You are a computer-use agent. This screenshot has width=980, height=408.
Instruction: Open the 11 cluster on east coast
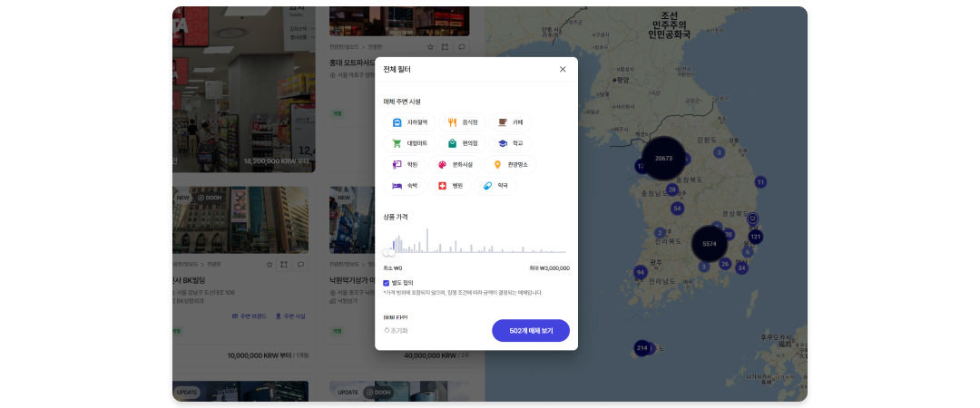point(760,182)
